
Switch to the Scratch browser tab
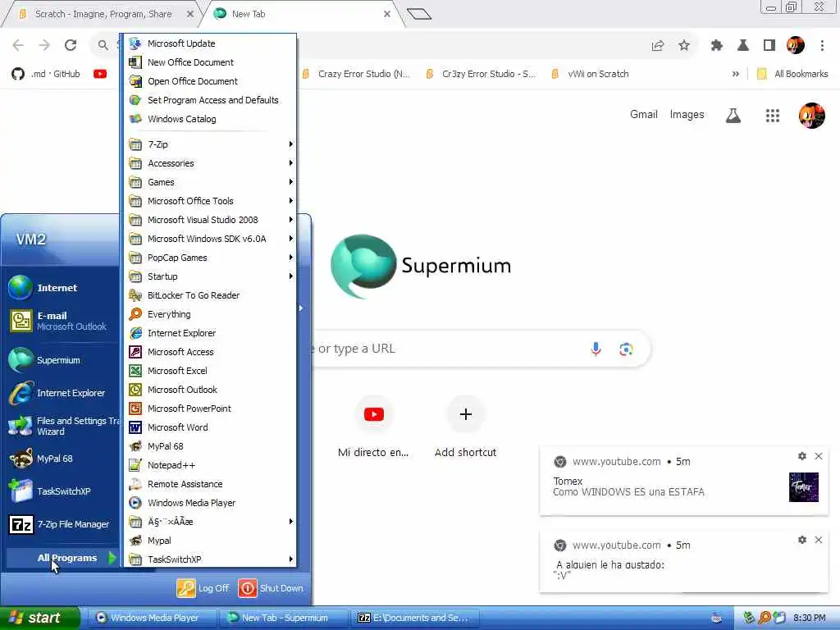point(104,14)
